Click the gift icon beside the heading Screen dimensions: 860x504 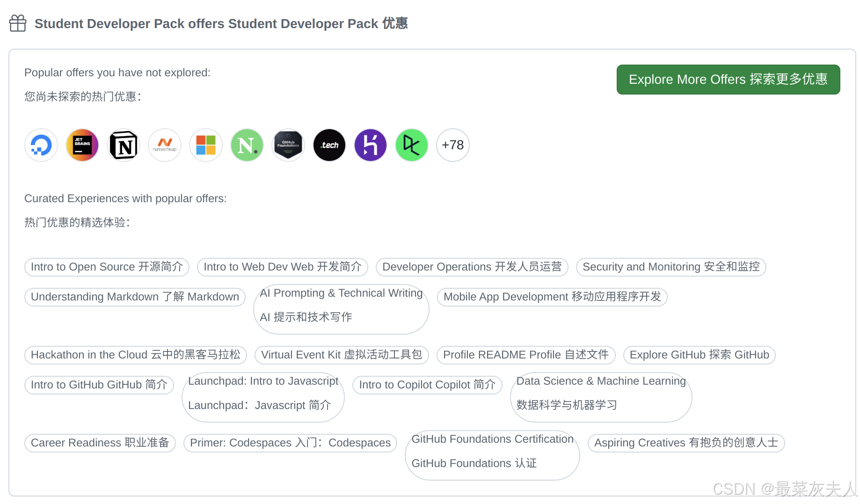point(18,23)
